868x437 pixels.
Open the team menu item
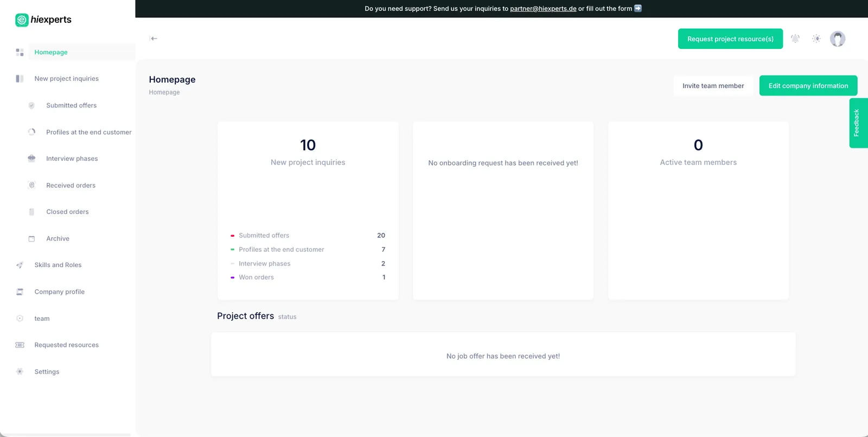42,319
